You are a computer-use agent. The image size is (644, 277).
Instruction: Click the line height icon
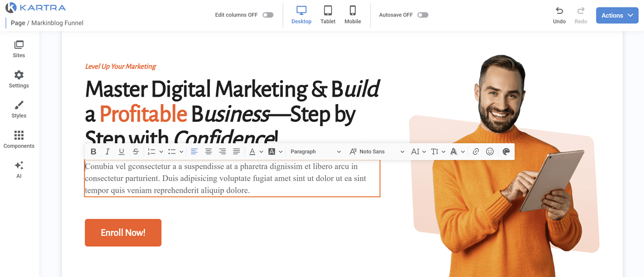(434, 152)
